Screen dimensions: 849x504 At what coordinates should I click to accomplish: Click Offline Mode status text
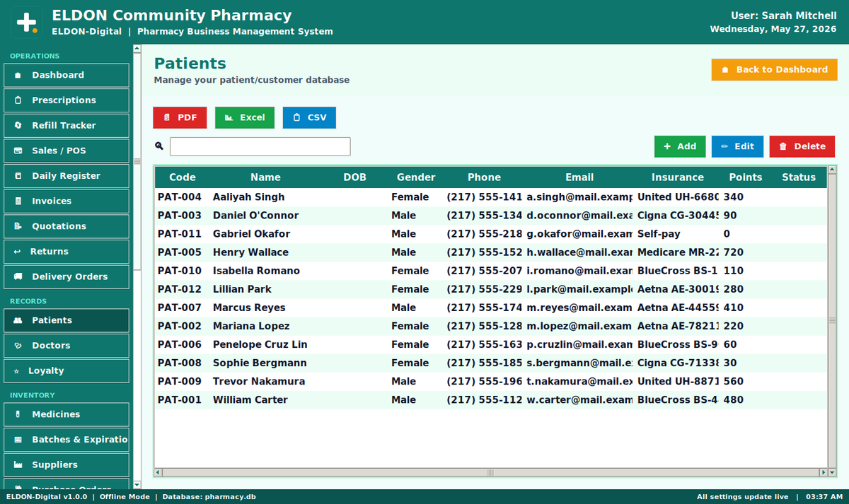click(x=125, y=497)
